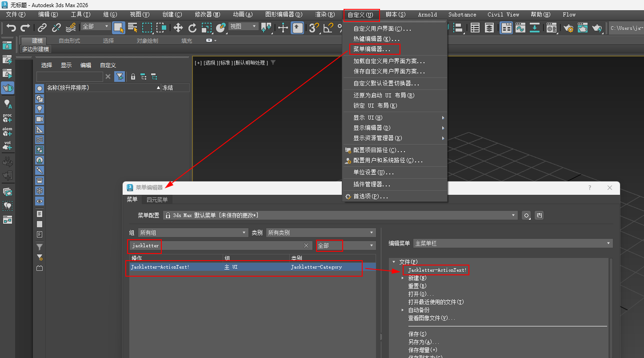Click the 多边形建模 panel button
The image size is (644, 358).
click(x=36, y=49)
